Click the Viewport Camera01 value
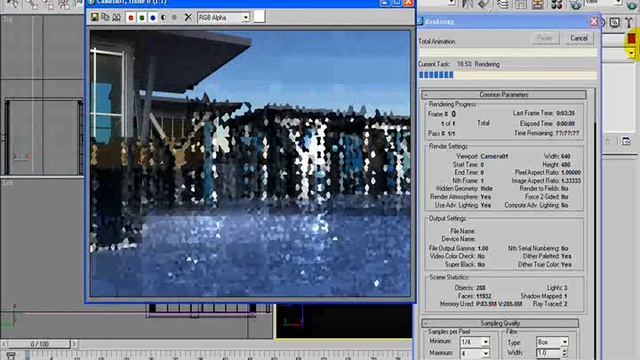Image resolution: width=640 pixels, height=360 pixels. 494,156
